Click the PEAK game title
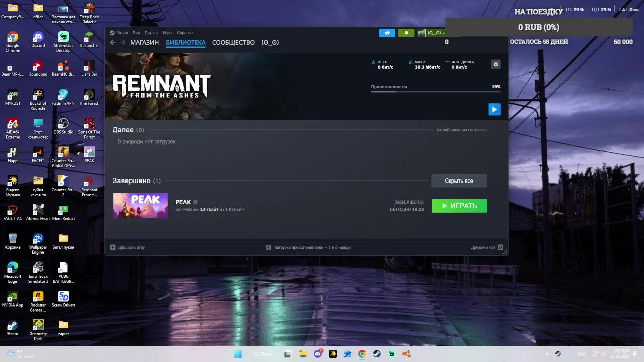 point(183,202)
